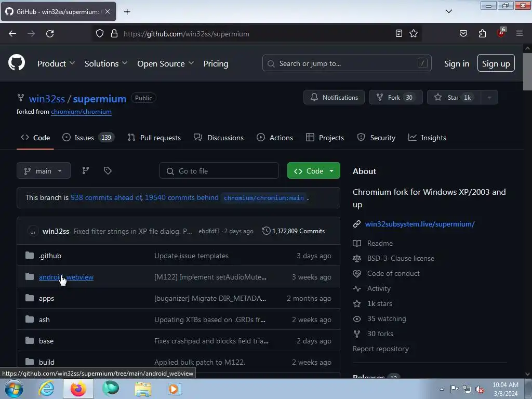Open the Projects tab
Image resolution: width=532 pixels, height=399 pixels.
tap(325, 138)
